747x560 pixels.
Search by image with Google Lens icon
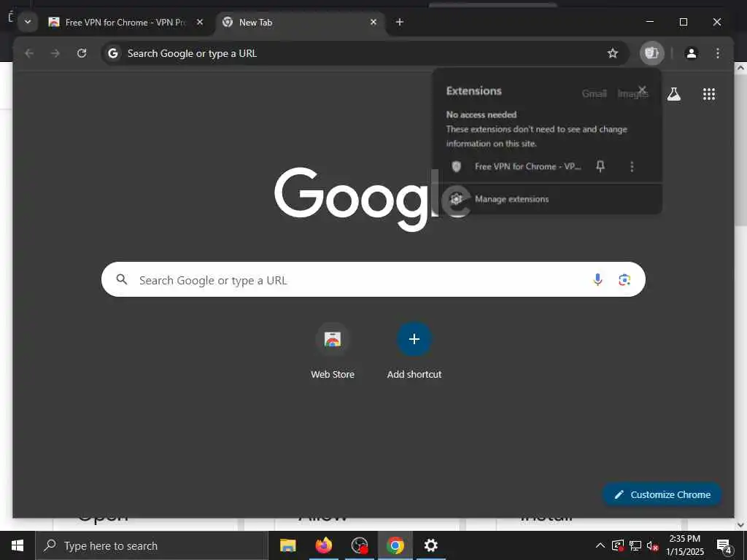pyautogui.click(x=624, y=279)
